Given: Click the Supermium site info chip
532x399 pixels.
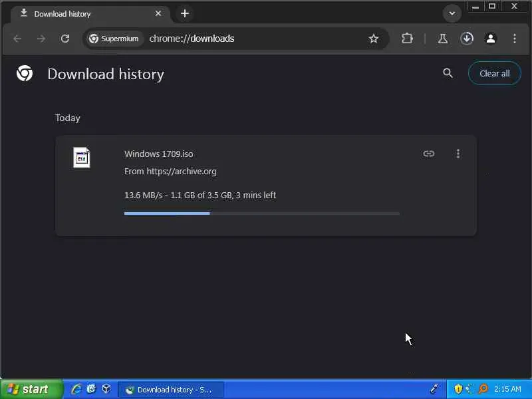Looking at the screenshot, I should point(114,39).
